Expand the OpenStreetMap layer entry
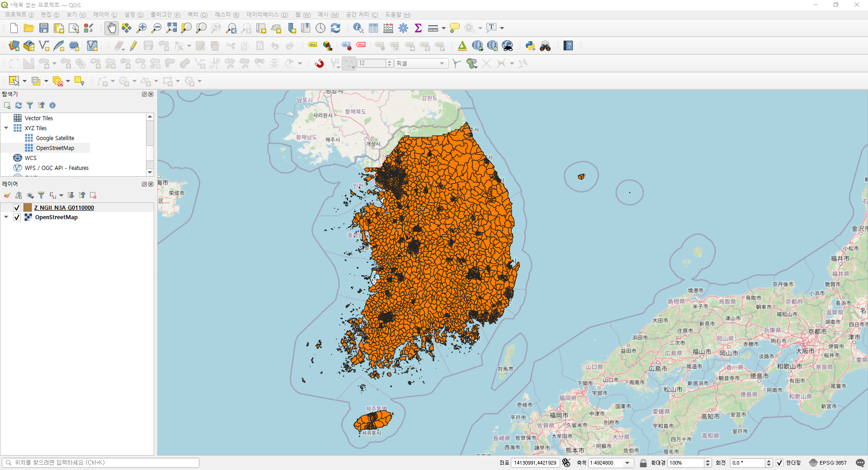868x470 pixels. coord(6,217)
